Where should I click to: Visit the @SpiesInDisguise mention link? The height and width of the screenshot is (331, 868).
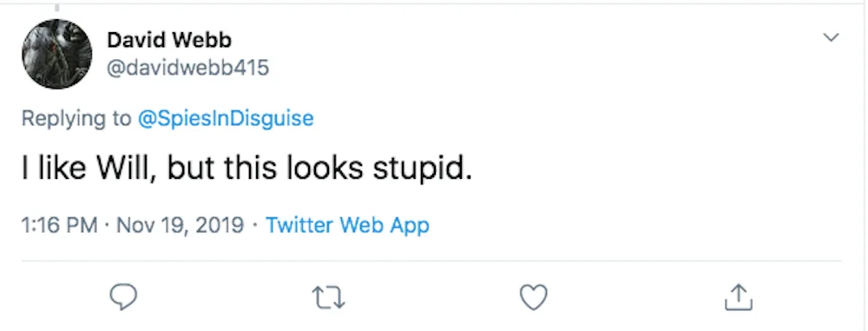pyautogui.click(x=226, y=118)
